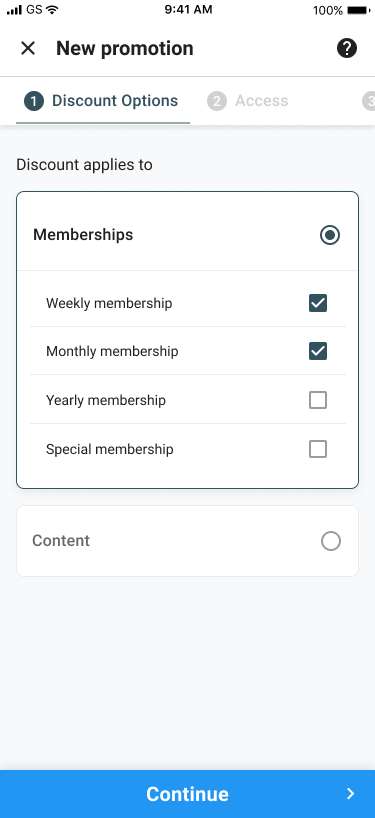The height and width of the screenshot is (818, 375).
Task: Tap the partially visible step 3 badge
Action: (369, 101)
